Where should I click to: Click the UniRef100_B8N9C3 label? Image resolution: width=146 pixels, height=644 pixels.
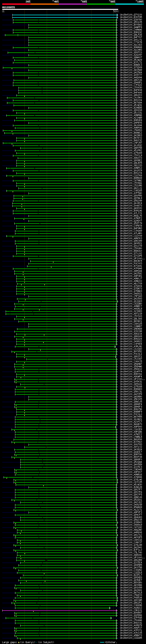[x=131, y=65]
